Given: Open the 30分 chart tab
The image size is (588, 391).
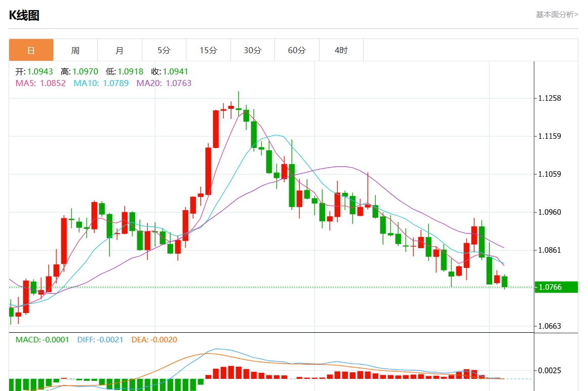Looking at the screenshot, I should [252, 50].
